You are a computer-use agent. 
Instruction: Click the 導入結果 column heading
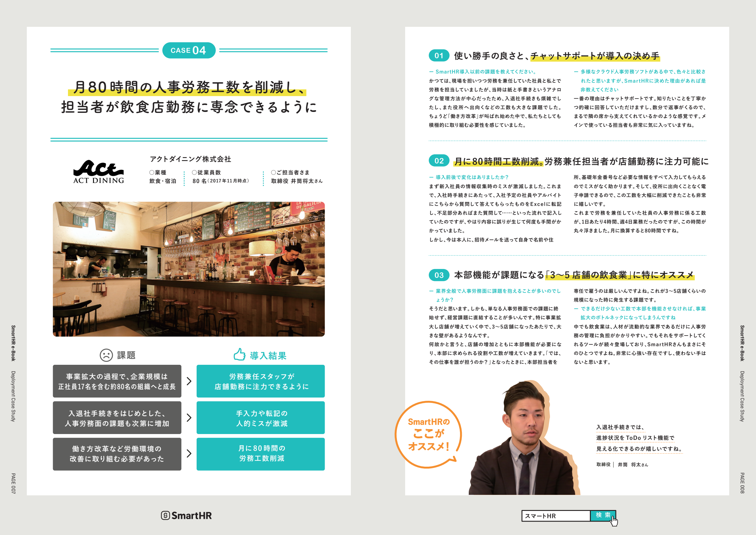point(268,355)
